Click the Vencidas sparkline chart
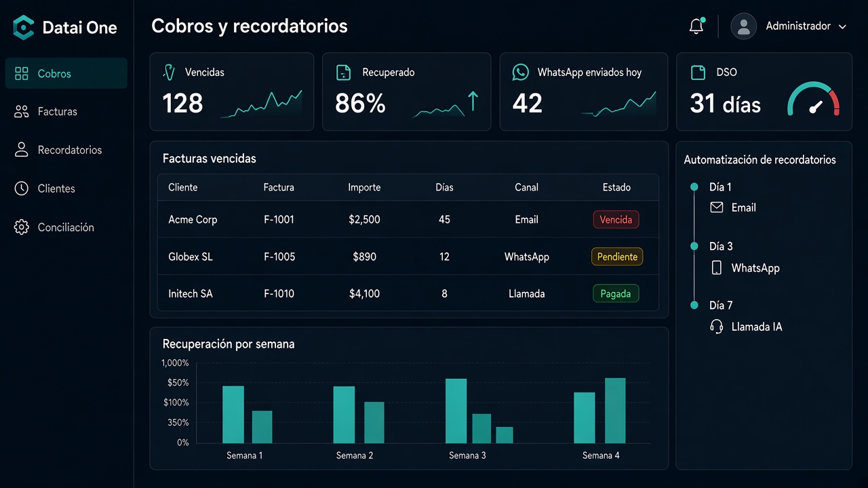The height and width of the screenshot is (488, 868). click(x=261, y=104)
